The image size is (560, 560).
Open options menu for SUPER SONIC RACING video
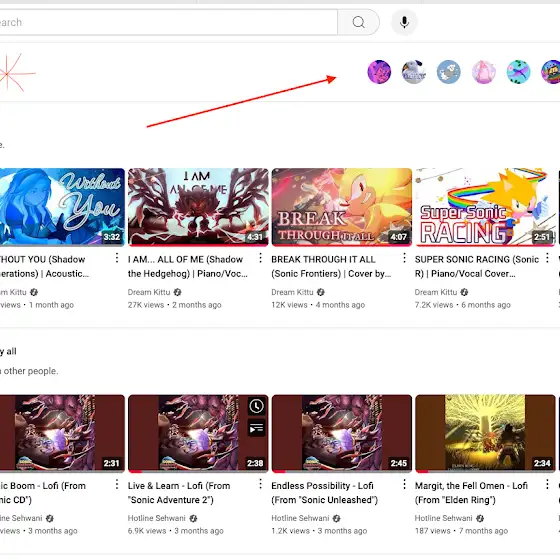(x=547, y=258)
